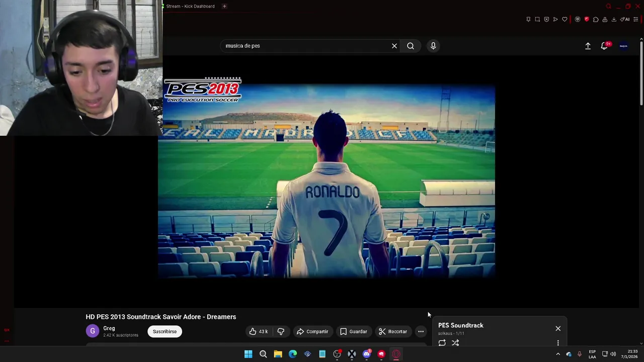Open the ad blocker shield icon
The height and width of the screenshot is (362, 644).
coord(546,19)
